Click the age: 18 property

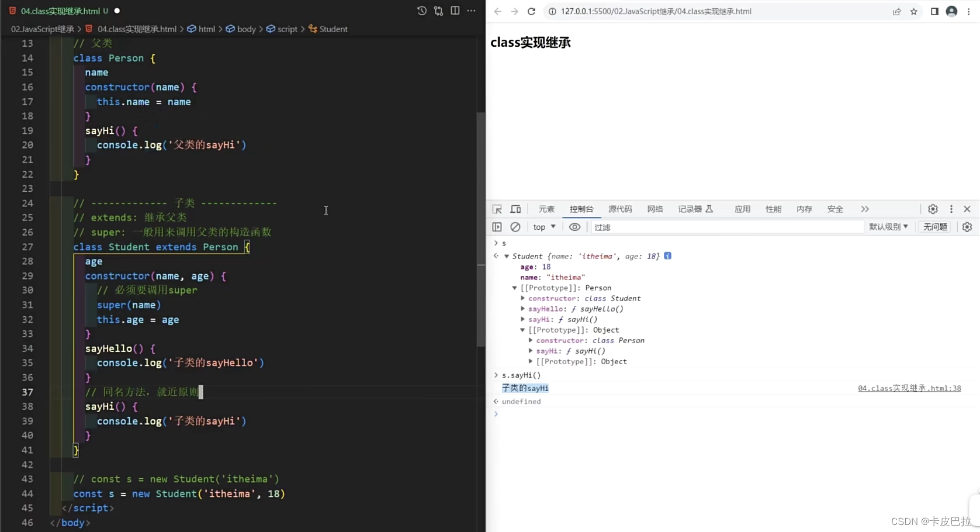(535, 267)
